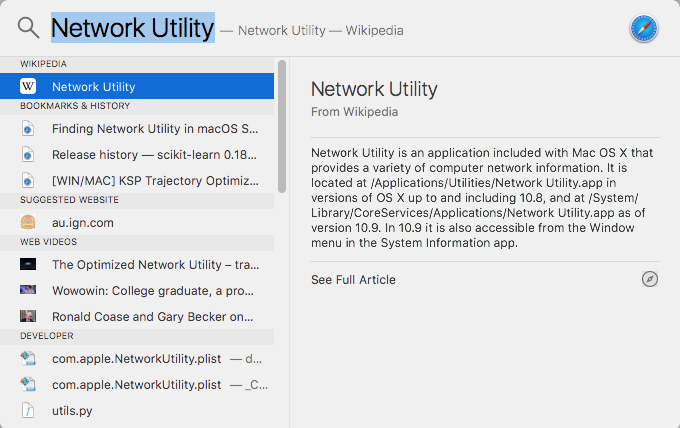
Task: Click the WEB VIDEOS section header
Action: [x=137, y=242]
